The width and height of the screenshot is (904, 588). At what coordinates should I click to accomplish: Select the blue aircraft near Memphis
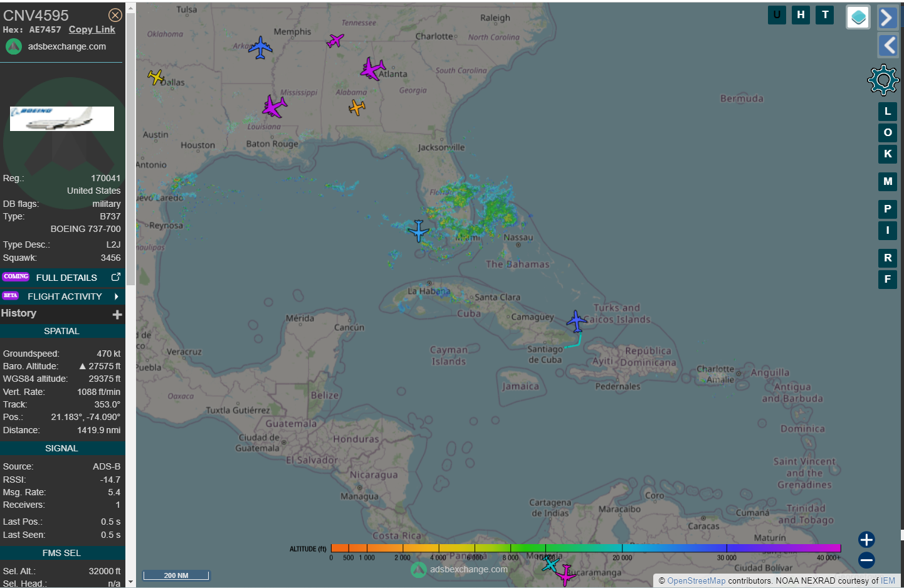tap(260, 48)
